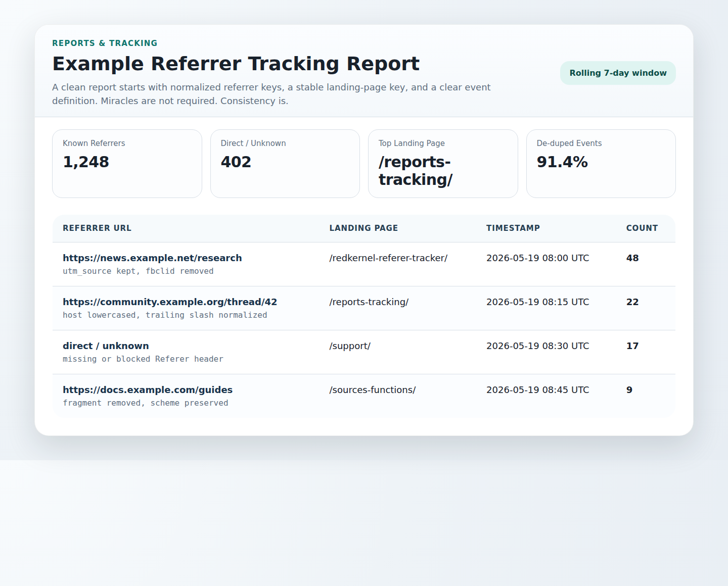Click the REPORTS & TRACKING section label

105,43
